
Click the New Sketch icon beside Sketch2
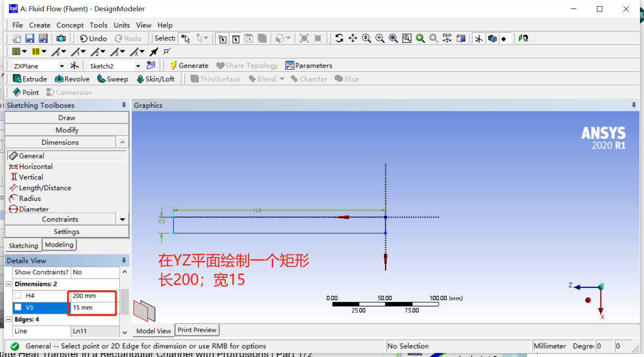151,65
